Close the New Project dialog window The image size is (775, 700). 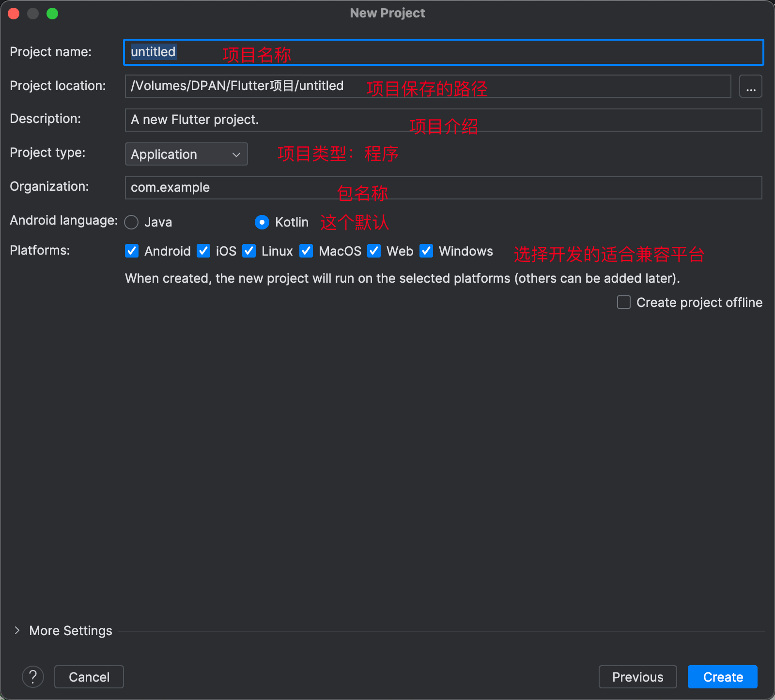pos(14,14)
